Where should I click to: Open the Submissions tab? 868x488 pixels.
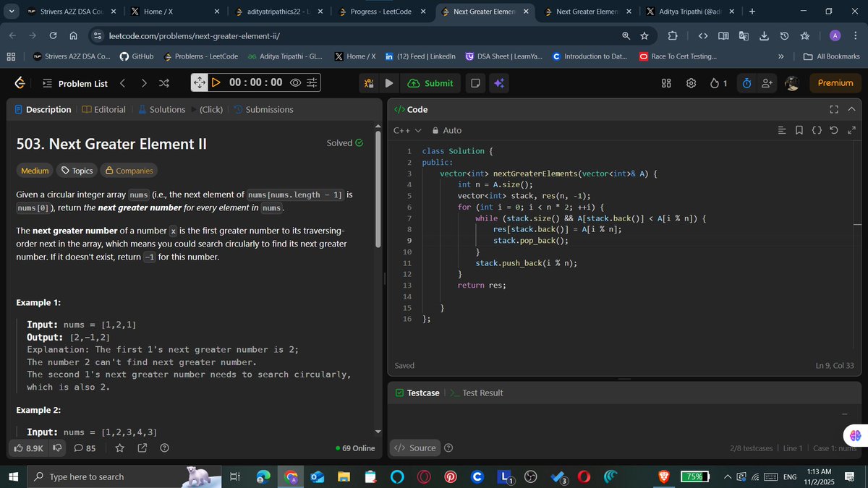[x=263, y=109]
